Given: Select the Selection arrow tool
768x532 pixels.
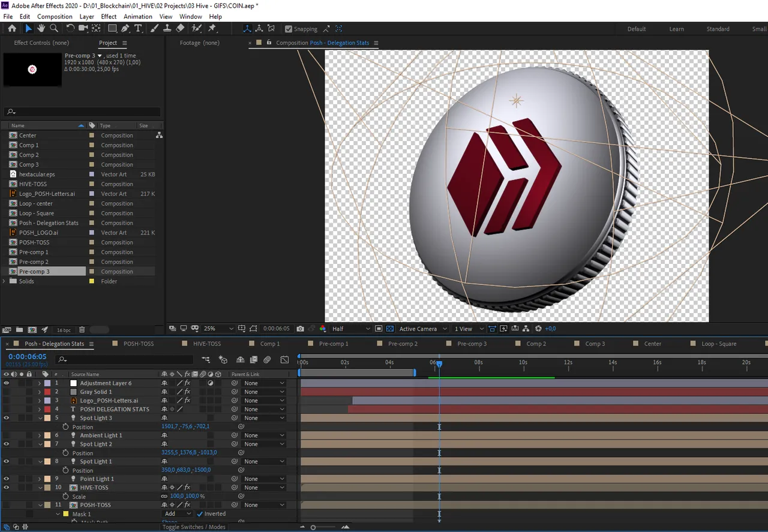Looking at the screenshot, I should click(28, 28).
